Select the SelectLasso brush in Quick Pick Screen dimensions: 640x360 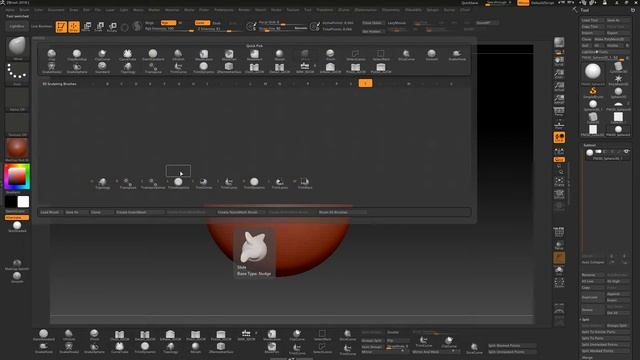point(356,55)
